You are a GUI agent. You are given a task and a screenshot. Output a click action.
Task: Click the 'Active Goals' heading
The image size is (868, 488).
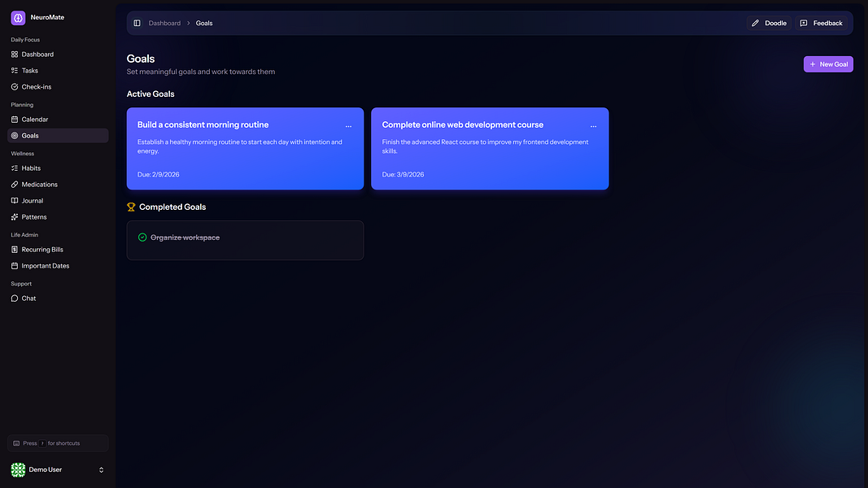pyautogui.click(x=150, y=94)
